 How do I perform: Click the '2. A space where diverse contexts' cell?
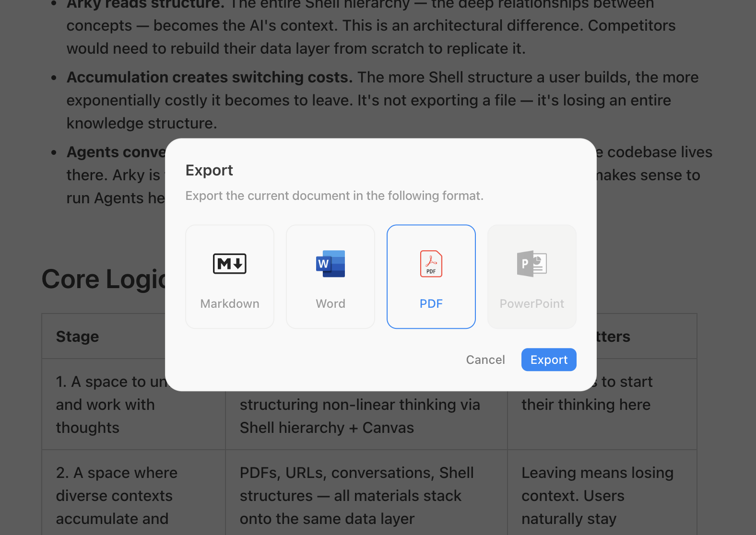(133, 492)
